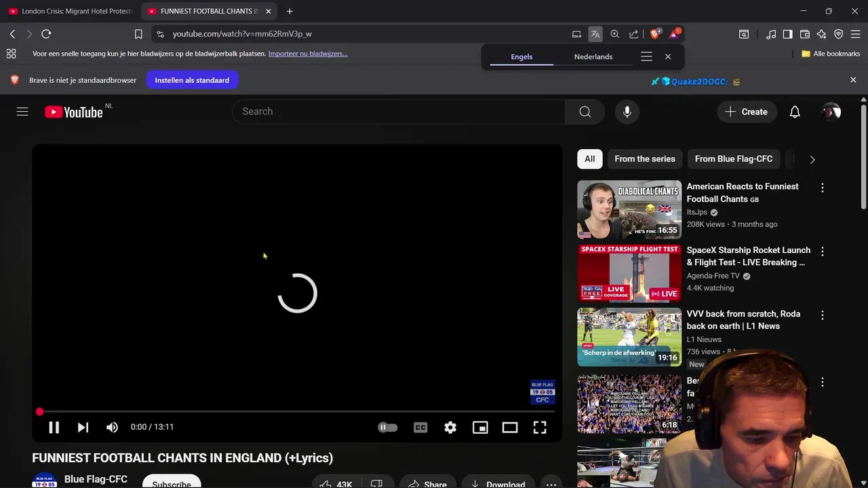
Task: Start voice search with the microphone
Action: 627,112
